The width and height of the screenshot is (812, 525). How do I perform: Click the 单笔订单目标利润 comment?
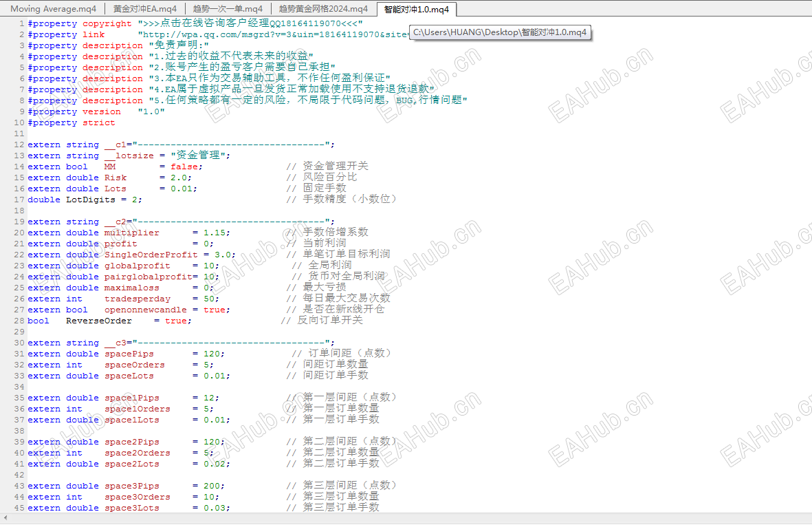(x=347, y=254)
